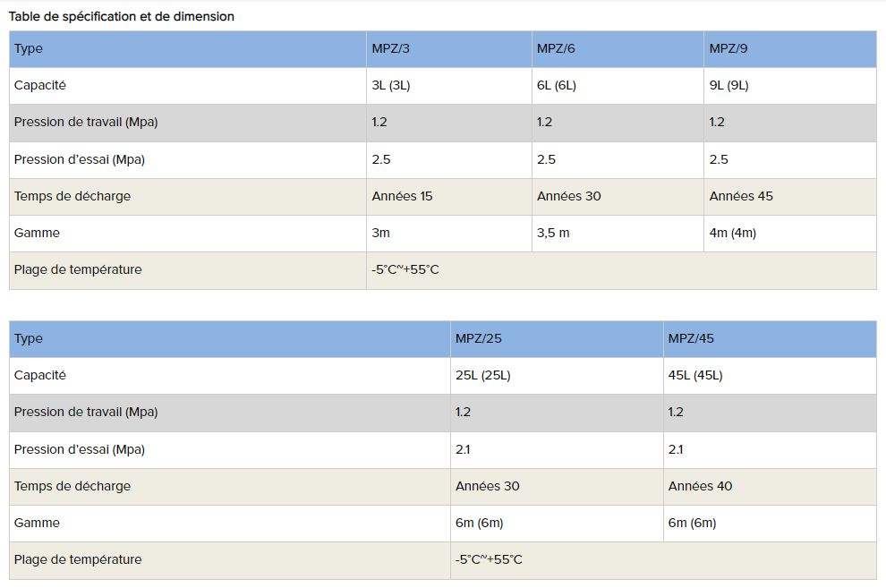Select the MPZ/45 column header
886x588 pixels.
tap(691, 338)
